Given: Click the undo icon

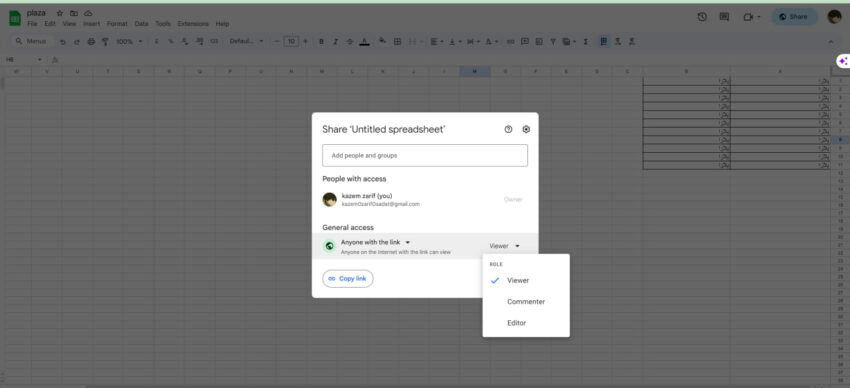Looking at the screenshot, I should [x=63, y=42].
